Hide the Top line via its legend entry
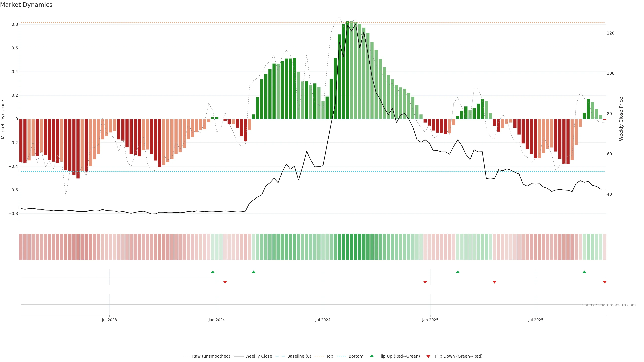 (330, 356)
